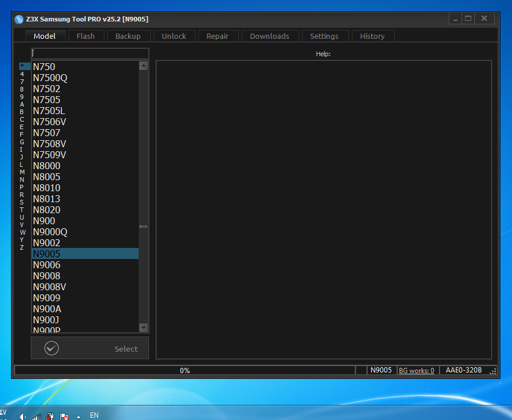
Task: Click the model list scroll up arrow
Action: 143,66
